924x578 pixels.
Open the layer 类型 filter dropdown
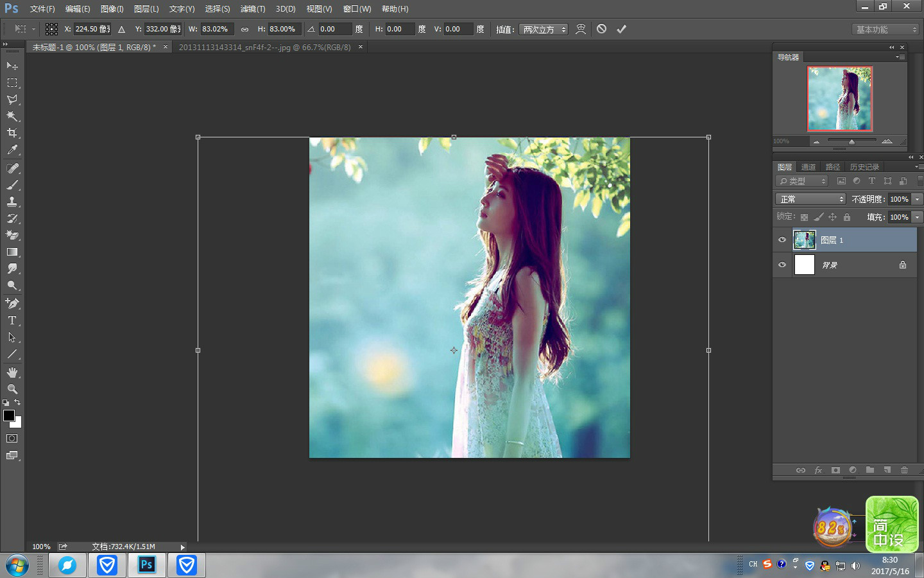coord(802,181)
